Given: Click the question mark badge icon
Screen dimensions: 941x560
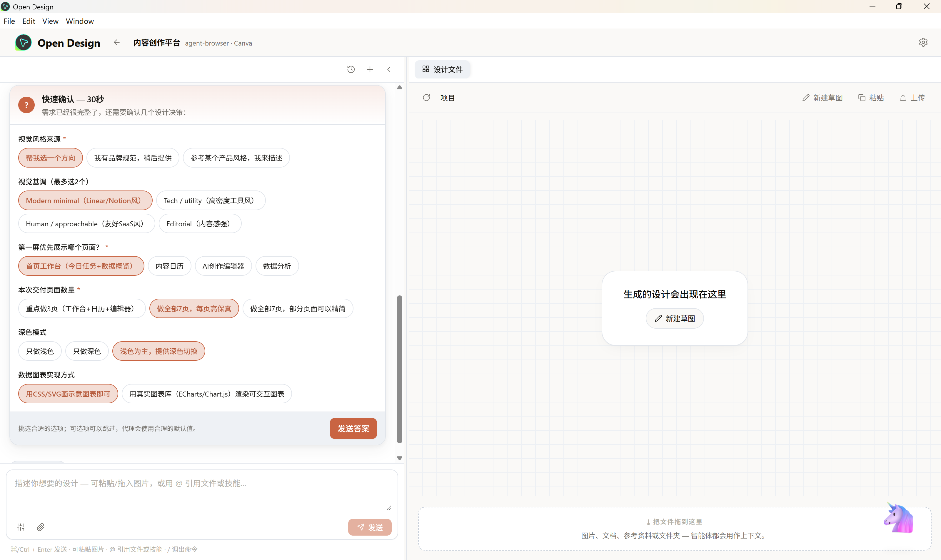Looking at the screenshot, I should (x=26, y=105).
